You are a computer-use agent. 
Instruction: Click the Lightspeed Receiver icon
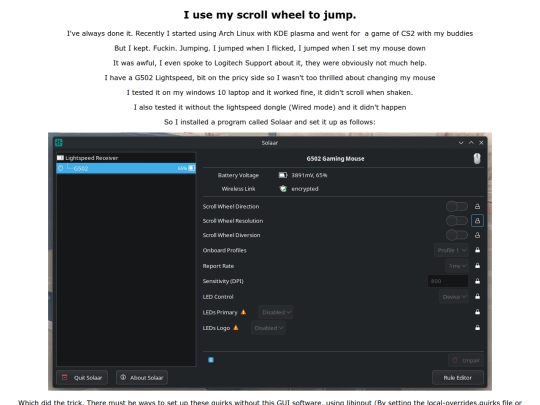point(60,158)
